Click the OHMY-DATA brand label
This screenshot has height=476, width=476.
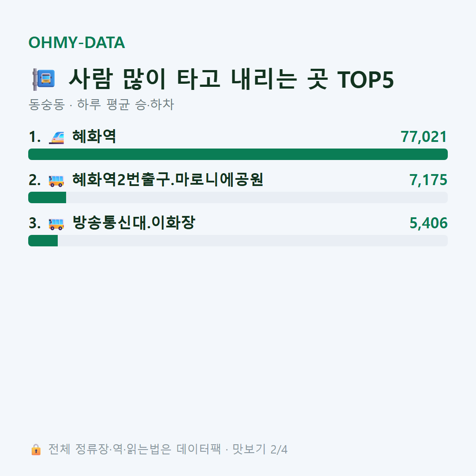coord(77,42)
